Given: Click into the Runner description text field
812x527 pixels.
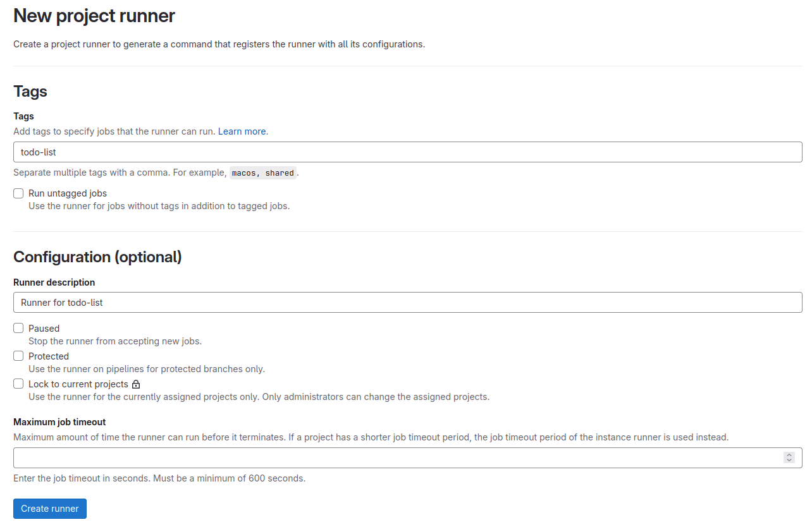Looking at the screenshot, I should pyautogui.click(x=408, y=303).
